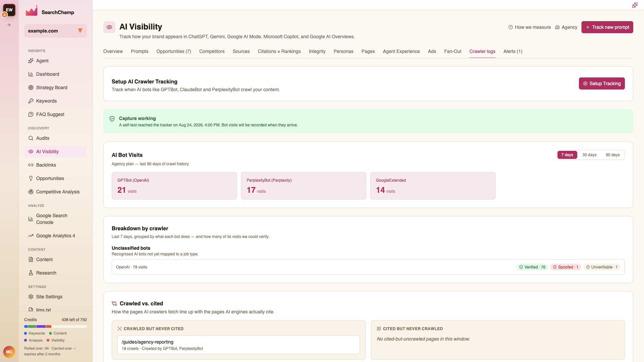Click the EW workspace avatar
Viewport: 644px width, 362px height.
9,10
